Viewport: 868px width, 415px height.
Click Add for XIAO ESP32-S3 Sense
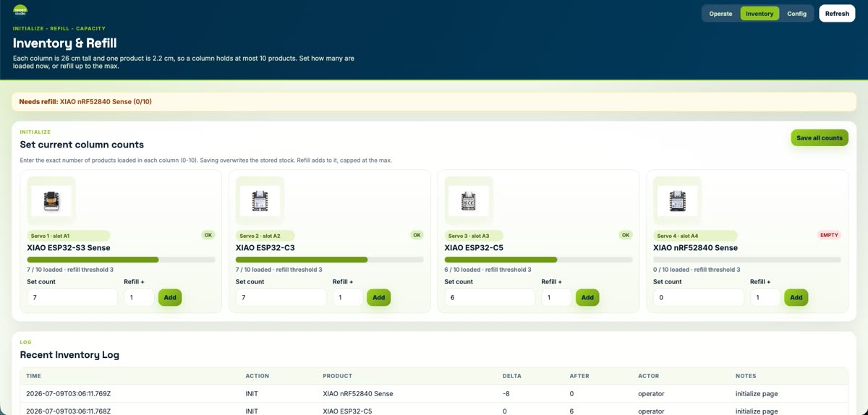(x=170, y=297)
